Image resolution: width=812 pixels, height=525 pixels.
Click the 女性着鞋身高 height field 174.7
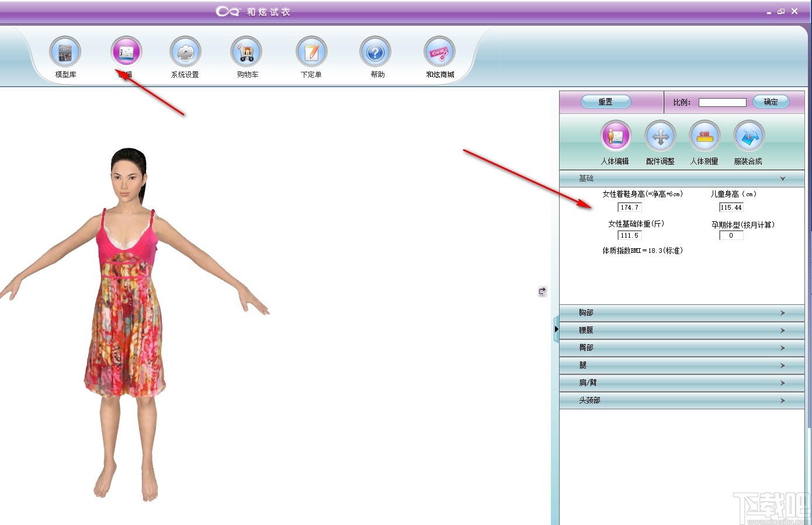[x=630, y=207]
